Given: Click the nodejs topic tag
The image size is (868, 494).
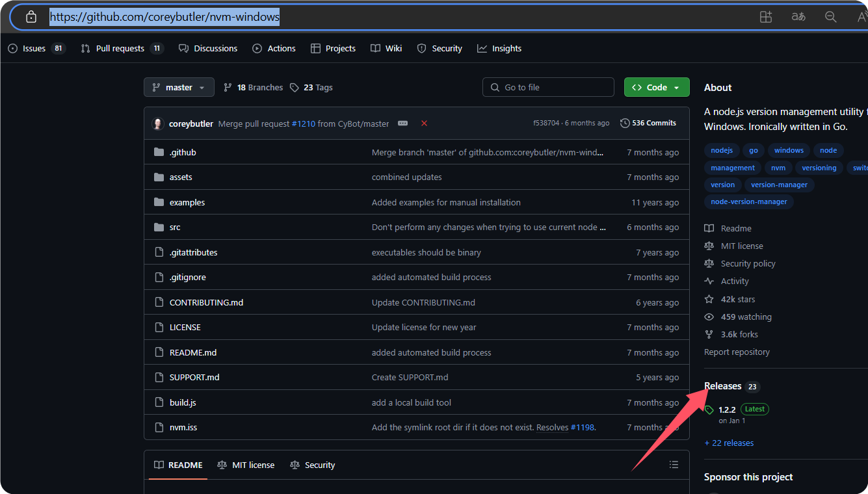Looking at the screenshot, I should (x=722, y=150).
